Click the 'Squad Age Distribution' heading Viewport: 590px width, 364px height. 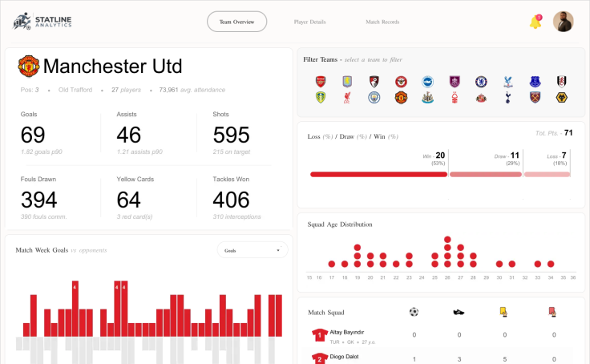pyautogui.click(x=340, y=224)
